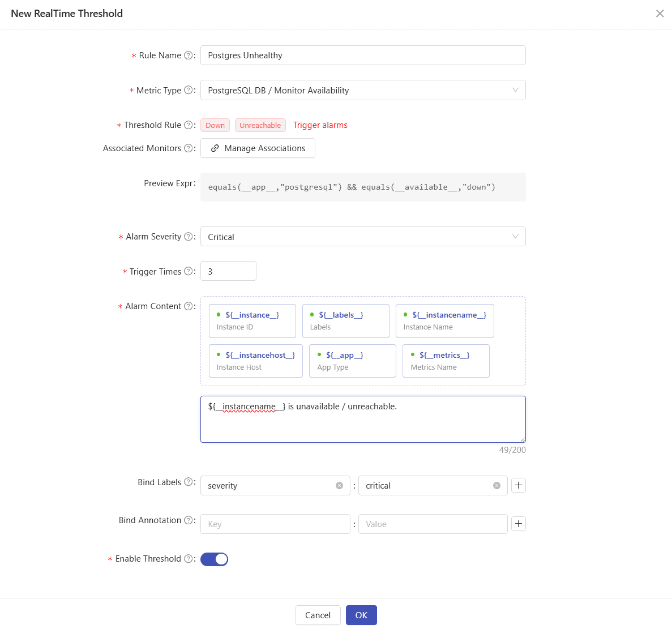This screenshot has width=672, height=629.
Task: Click the Trigger Times help icon
Action: click(x=188, y=271)
